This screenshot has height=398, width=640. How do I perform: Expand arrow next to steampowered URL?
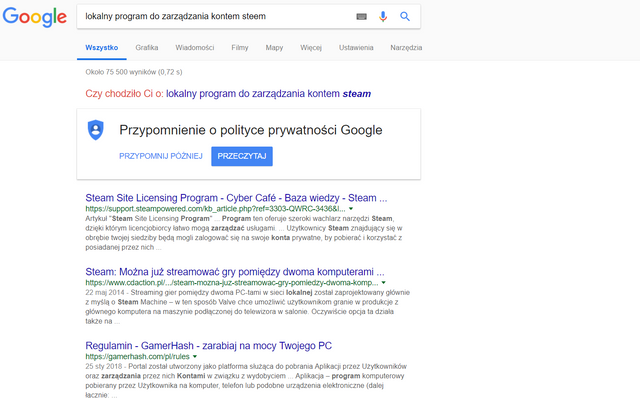[x=351, y=209]
